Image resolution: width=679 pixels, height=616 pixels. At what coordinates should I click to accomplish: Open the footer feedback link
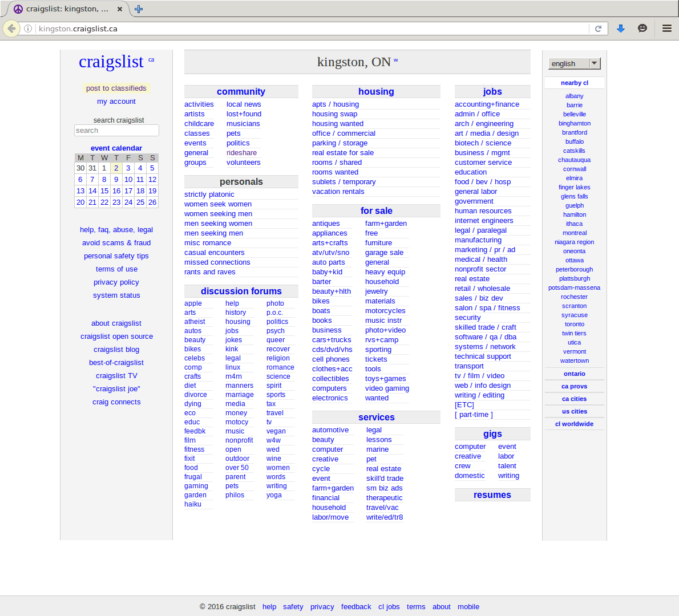click(x=356, y=606)
